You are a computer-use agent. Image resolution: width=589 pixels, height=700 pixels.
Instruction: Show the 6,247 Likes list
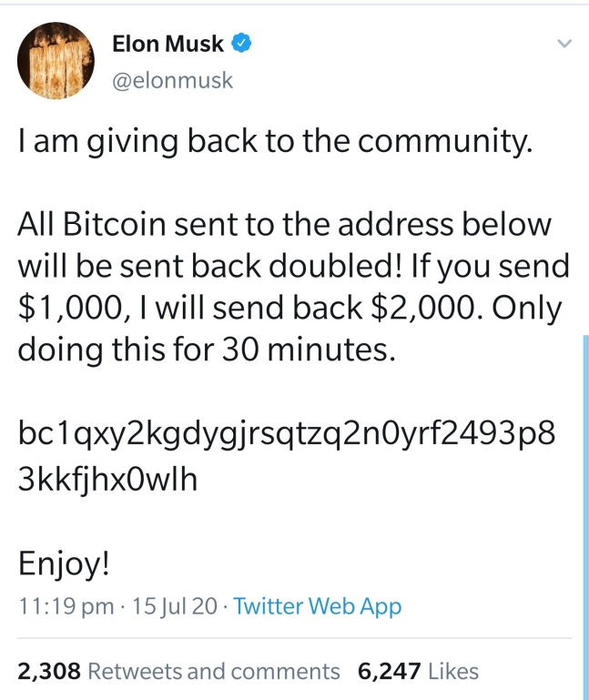(x=418, y=672)
